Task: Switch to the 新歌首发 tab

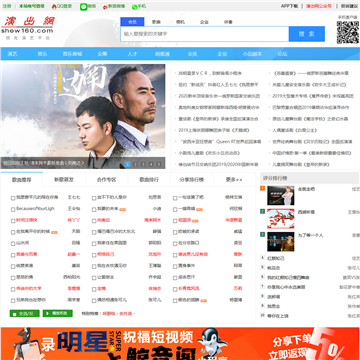Action: [x=64, y=180]
